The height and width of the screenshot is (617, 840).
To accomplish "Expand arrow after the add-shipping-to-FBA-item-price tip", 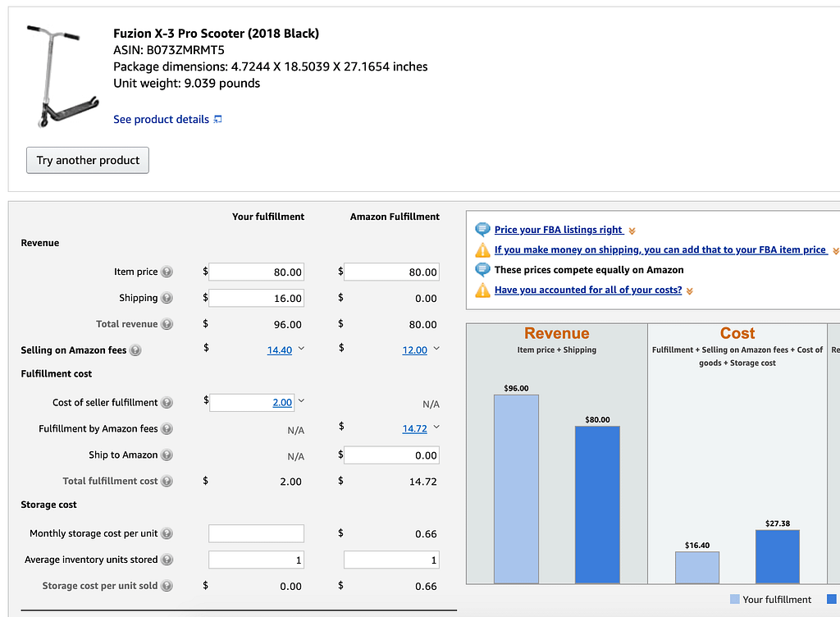I will pyautogui.click(x=836, y=251).
